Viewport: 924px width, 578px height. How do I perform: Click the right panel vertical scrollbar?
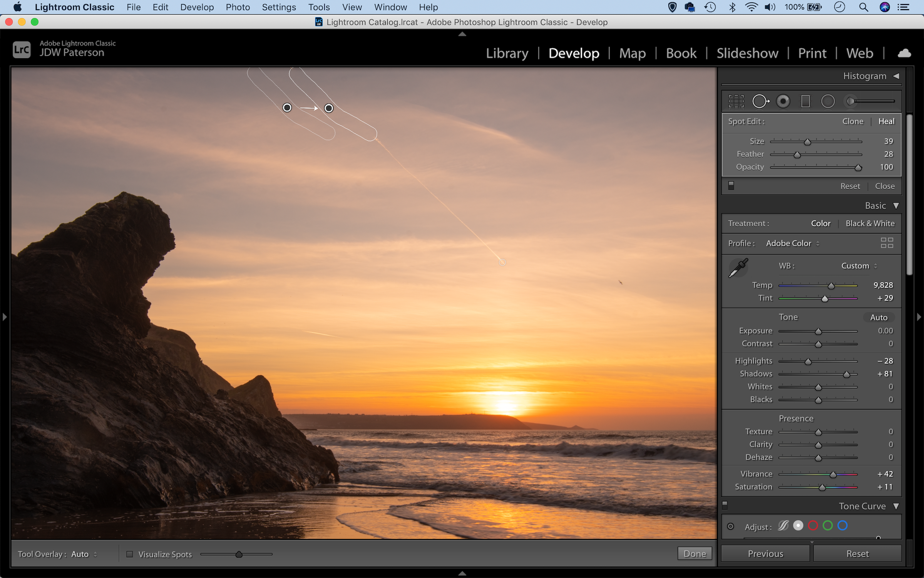pos(909,195)
